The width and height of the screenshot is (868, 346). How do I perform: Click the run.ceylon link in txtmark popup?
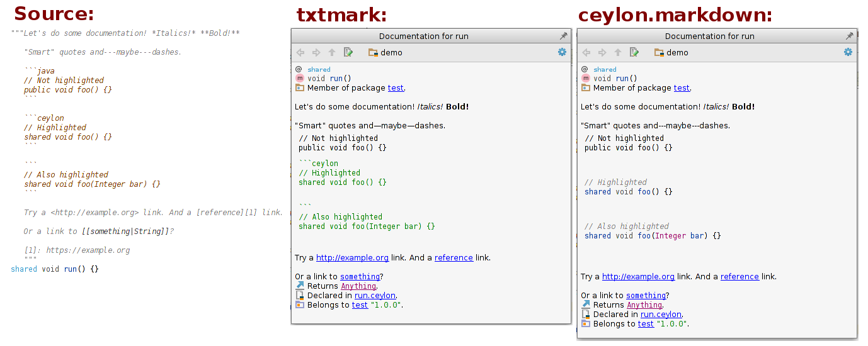pyautogui.click(x=375, y=296)
